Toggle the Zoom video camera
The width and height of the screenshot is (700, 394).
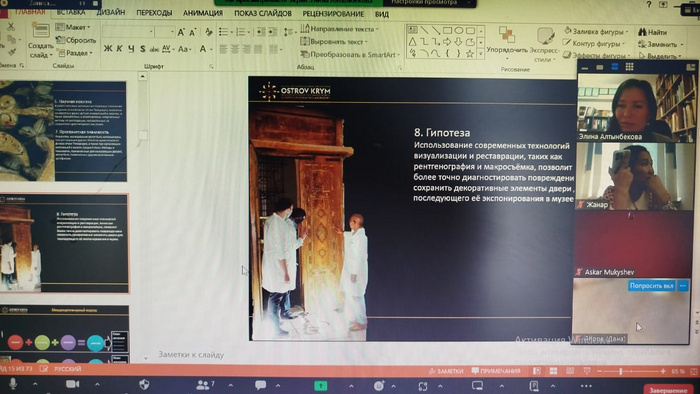point(72,384)
